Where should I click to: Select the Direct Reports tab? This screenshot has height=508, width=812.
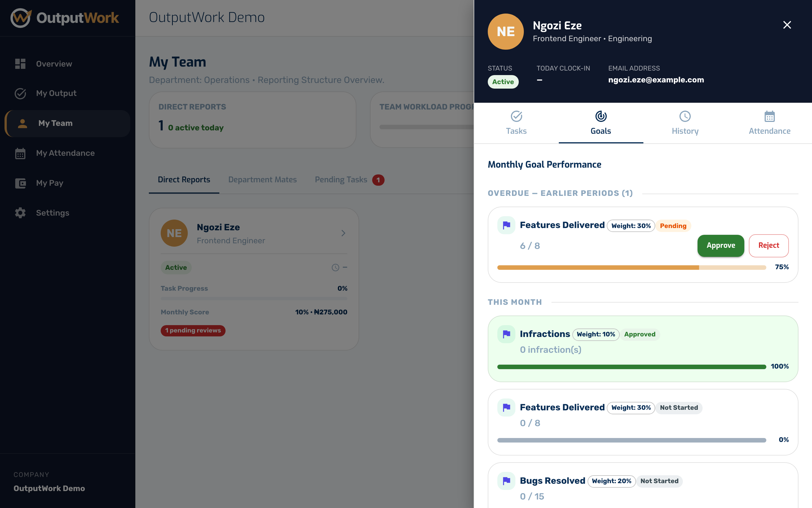click(x=184, y=180)
